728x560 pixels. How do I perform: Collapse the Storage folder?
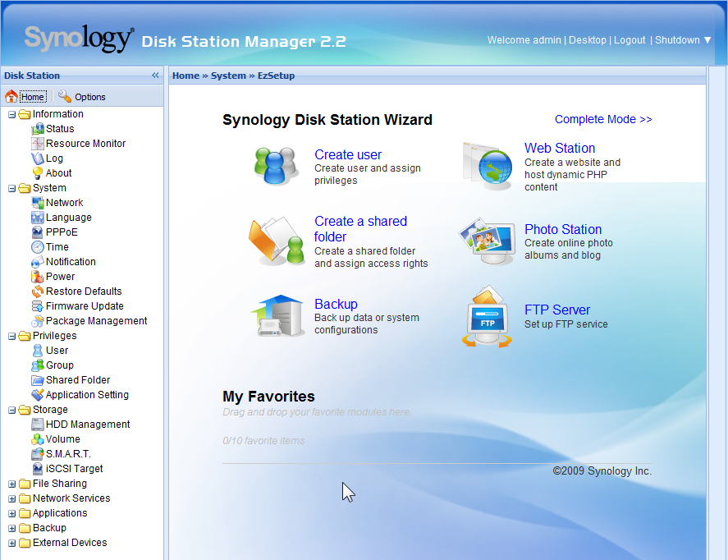point(12,410)
